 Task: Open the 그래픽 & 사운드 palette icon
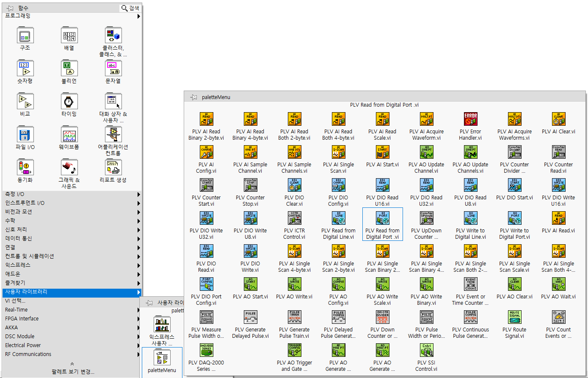69,167
